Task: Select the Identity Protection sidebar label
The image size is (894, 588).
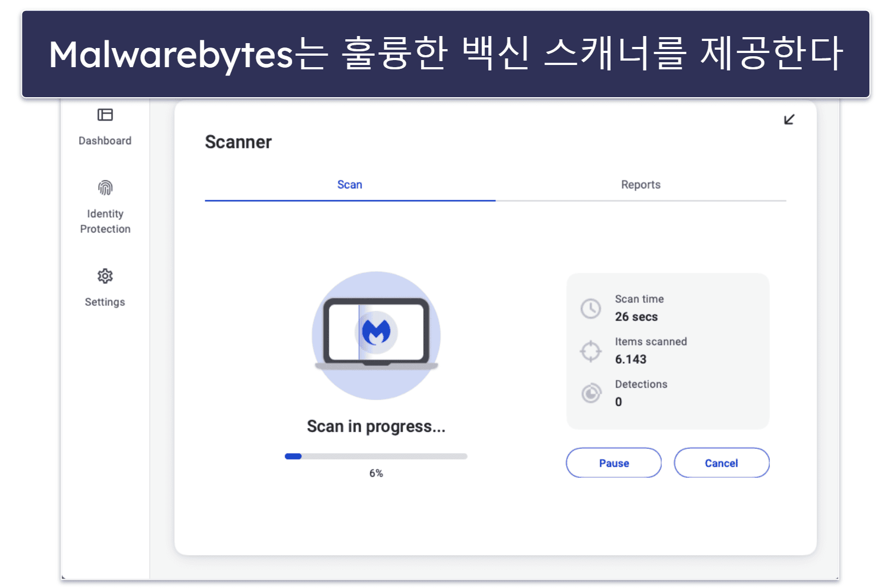Action: [105, 221]
